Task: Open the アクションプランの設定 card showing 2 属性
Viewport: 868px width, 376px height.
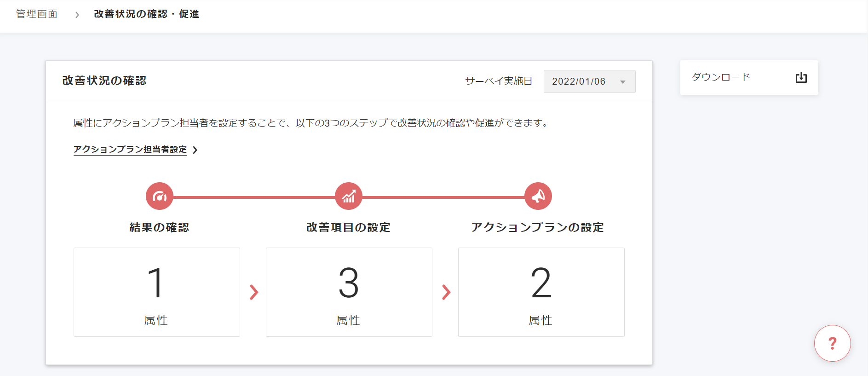Action: (541, 292)
